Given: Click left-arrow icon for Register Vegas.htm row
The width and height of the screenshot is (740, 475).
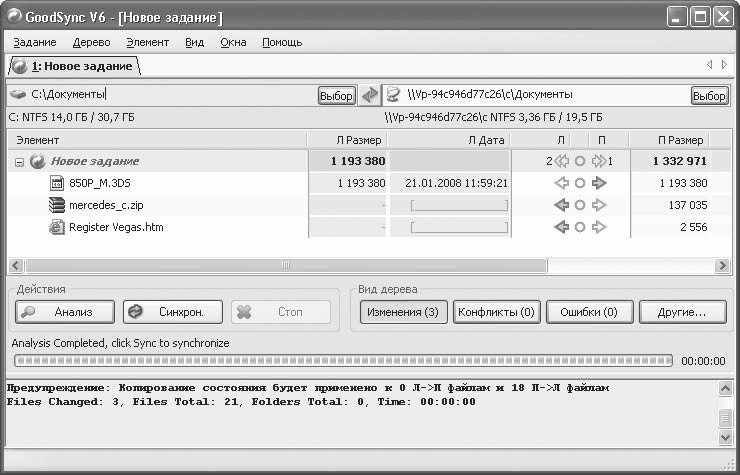Looking at the screenshot, I should pyautogui.click(x=561, y=227).
